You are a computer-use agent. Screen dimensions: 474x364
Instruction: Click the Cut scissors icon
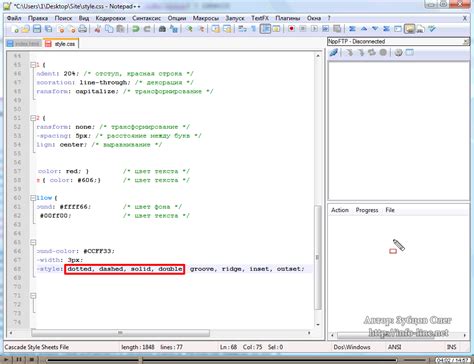(x=98, y=29)
